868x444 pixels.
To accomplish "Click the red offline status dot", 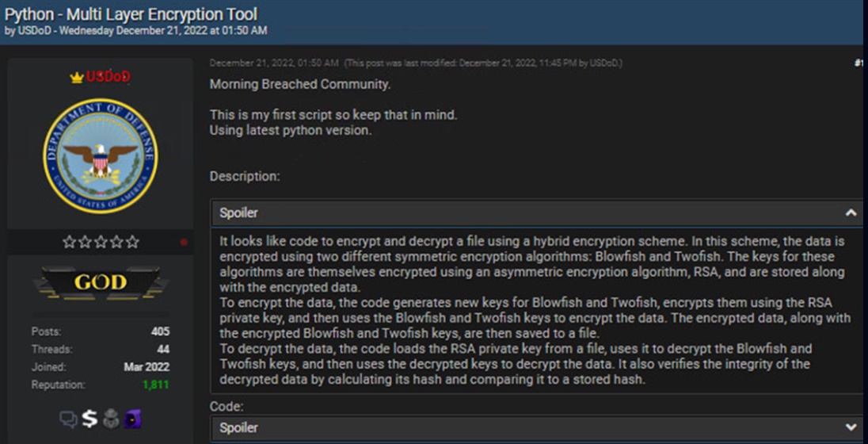I will pos(184,242).
